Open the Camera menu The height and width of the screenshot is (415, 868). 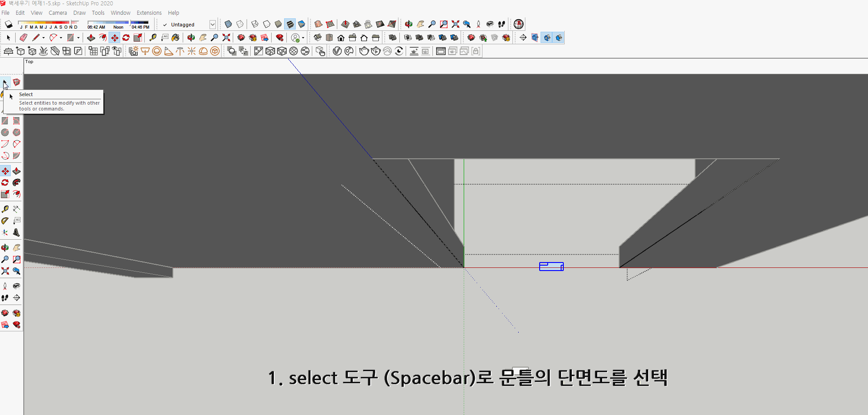coord(58,13)
